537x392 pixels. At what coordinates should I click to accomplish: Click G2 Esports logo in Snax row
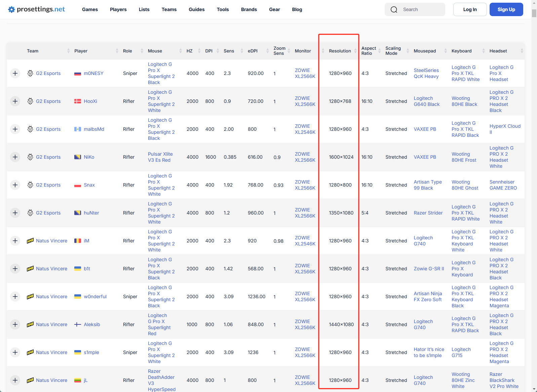click(x=30, y=185)
